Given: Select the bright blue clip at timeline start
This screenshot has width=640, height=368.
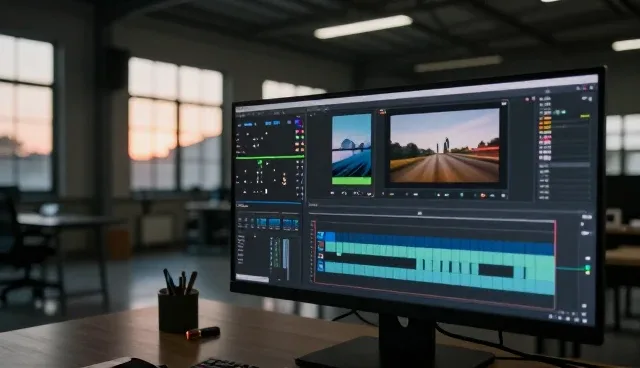Looking at the screenshot, I should pos(330,237).
